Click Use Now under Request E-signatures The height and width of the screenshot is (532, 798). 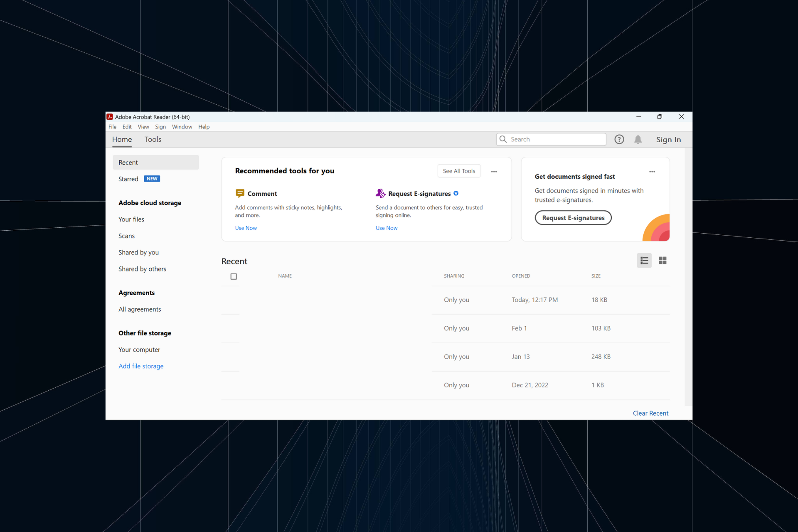[x=387, y=228]
